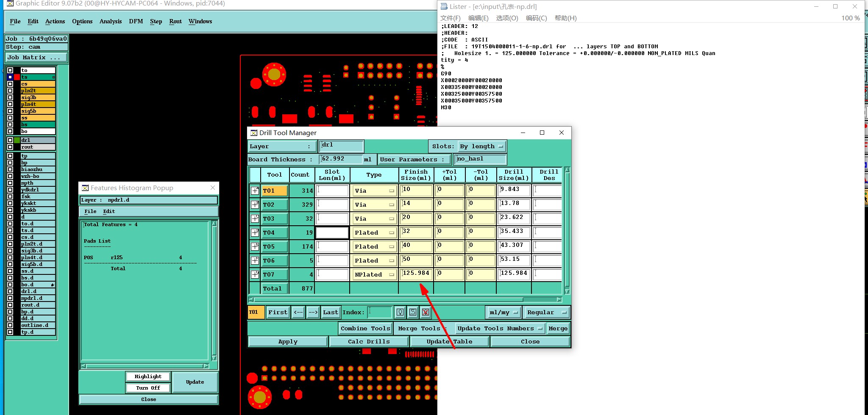Viewport: 868px width, 415px height.
Task: Click the red-crossed icon in Drill Tool Manager
Action: coord(426,313)
